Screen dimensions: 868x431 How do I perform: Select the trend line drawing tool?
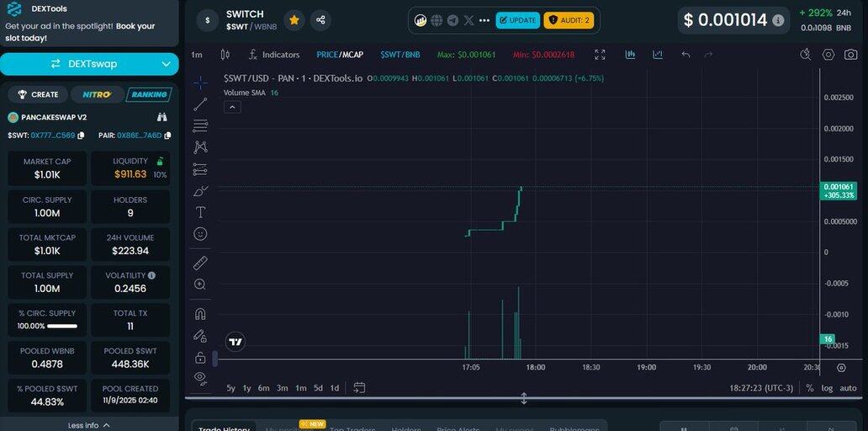coord(200,104)
